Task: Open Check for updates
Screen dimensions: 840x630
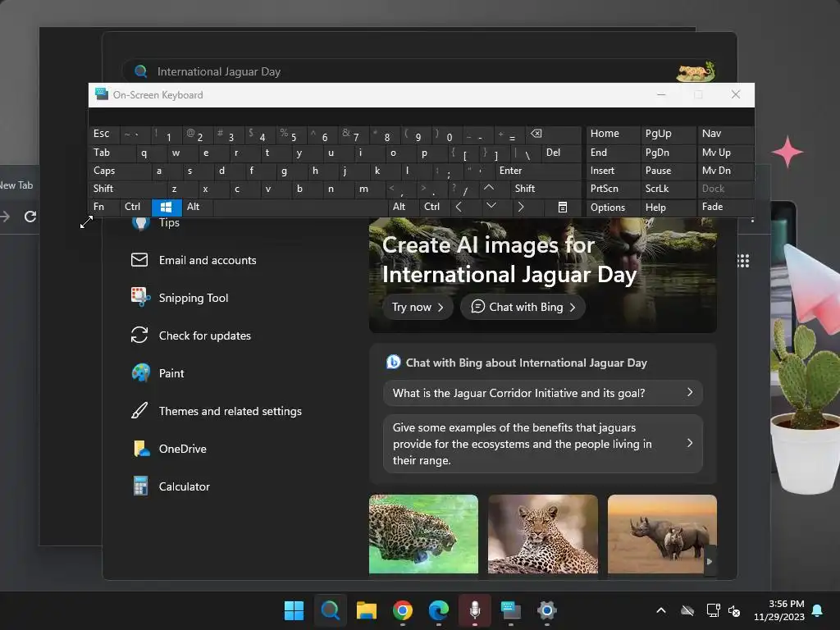Action: tap(190, 336)
